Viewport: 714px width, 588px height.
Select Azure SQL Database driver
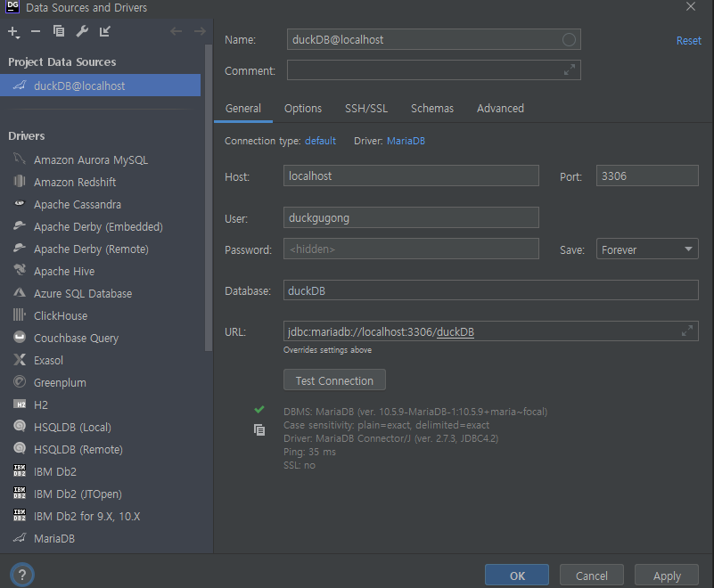point(102,293)
